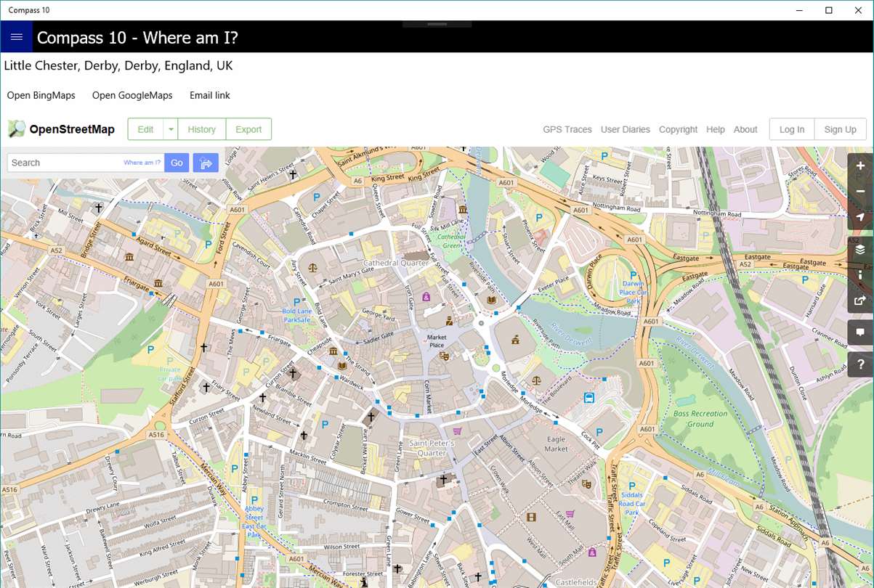Zoom out of the map
The image size is (874, 588).
pos(860,191)
